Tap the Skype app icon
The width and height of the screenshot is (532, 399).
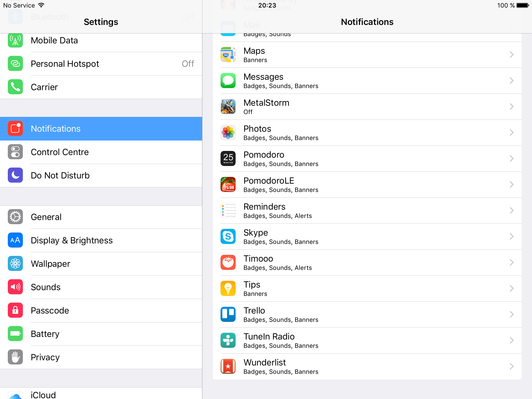pos(228,236)
